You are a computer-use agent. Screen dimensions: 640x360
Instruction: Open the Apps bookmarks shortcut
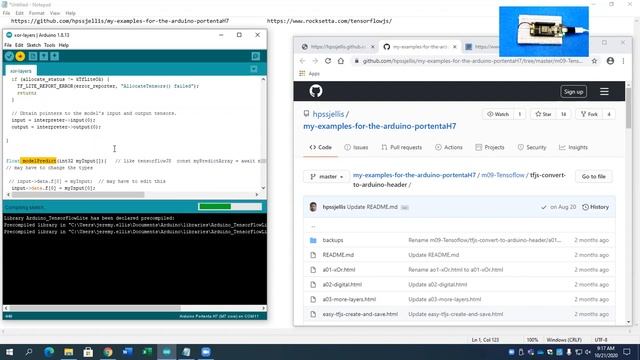pos(309,73)
